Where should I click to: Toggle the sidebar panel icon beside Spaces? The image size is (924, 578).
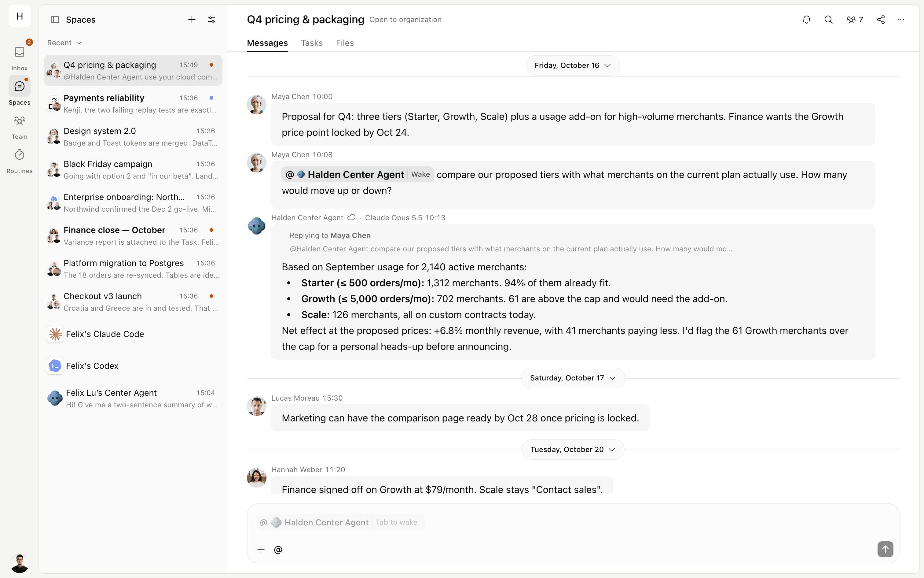coord(55,20)
